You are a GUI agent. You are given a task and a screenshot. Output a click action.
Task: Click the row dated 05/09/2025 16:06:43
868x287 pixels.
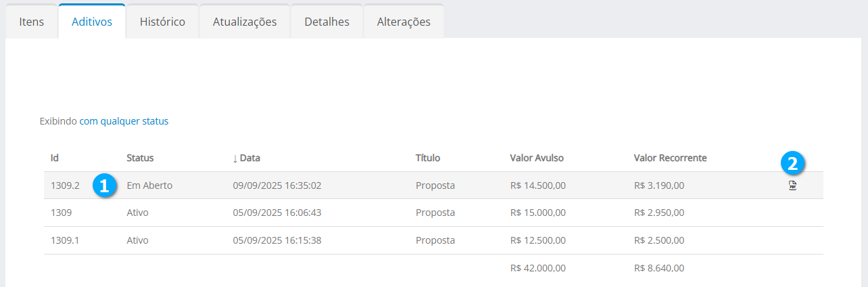(276, 213)
